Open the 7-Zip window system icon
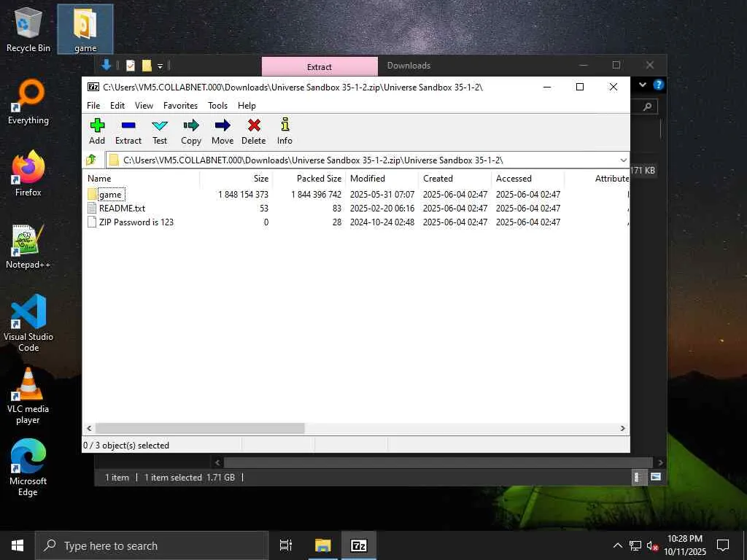 click(93, 87)
